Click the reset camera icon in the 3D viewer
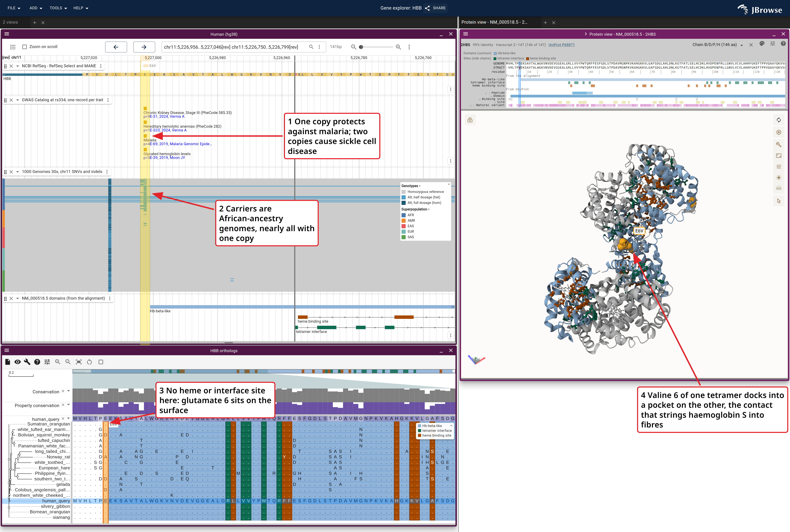Screen dimensions: 790x532 779,120
